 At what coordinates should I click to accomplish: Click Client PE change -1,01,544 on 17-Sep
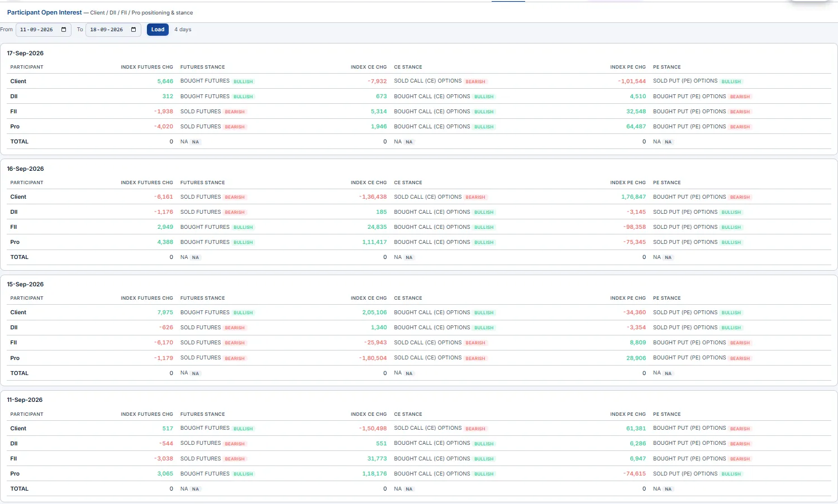click(632, 81)
